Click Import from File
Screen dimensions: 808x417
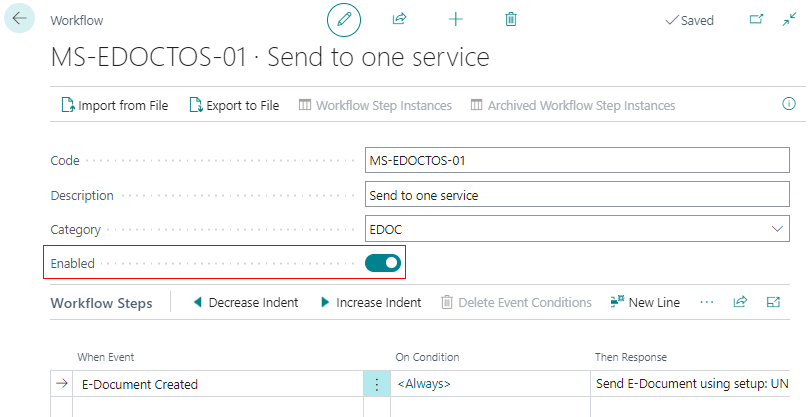114,105
